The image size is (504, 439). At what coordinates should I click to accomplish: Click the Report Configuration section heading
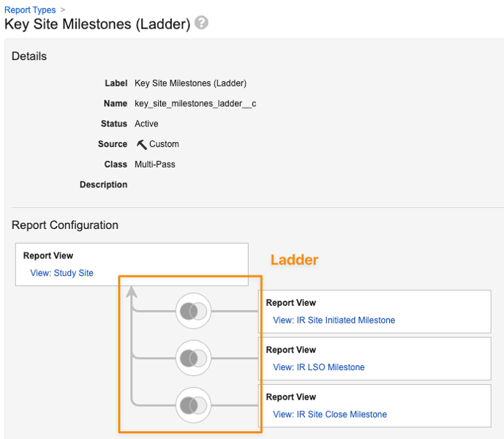tap(65, 225)
